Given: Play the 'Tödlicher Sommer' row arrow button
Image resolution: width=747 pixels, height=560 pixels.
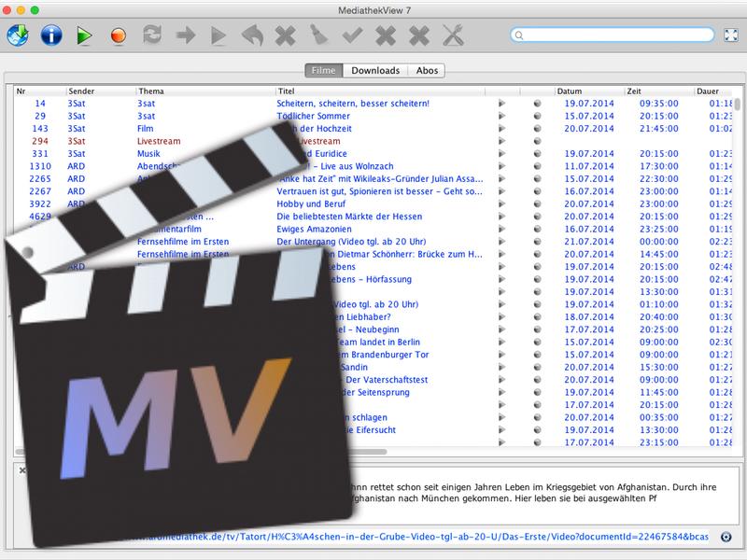Looking at the screenshot, I should (x=501, y=116).
